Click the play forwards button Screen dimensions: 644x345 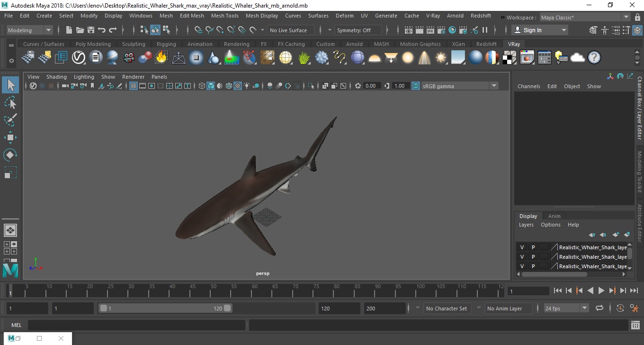tap(601, 291)
